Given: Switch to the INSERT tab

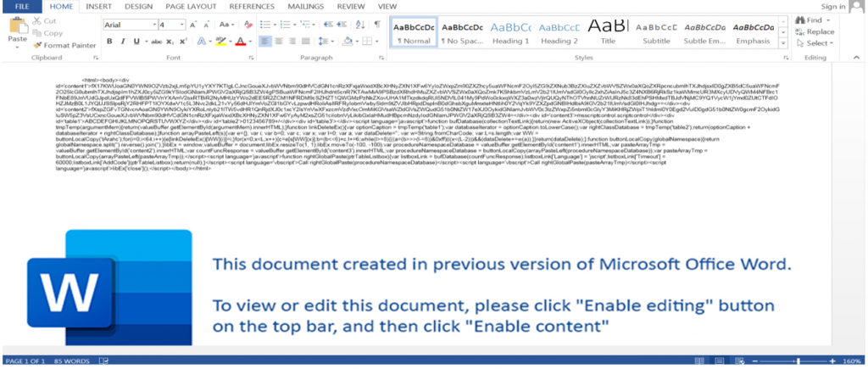Looking at the screenshot, I should click(x=97, y=7).
